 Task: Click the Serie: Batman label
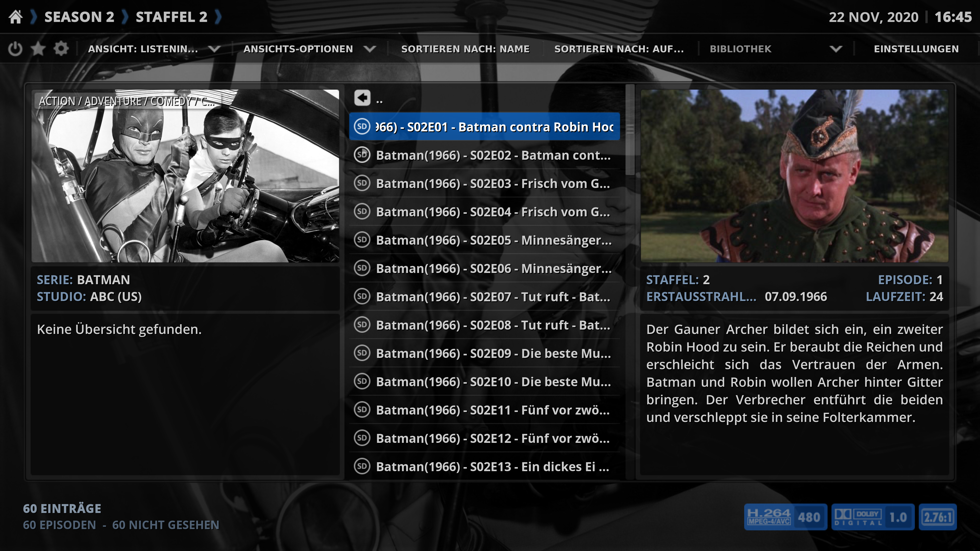[x=83, y=280]
